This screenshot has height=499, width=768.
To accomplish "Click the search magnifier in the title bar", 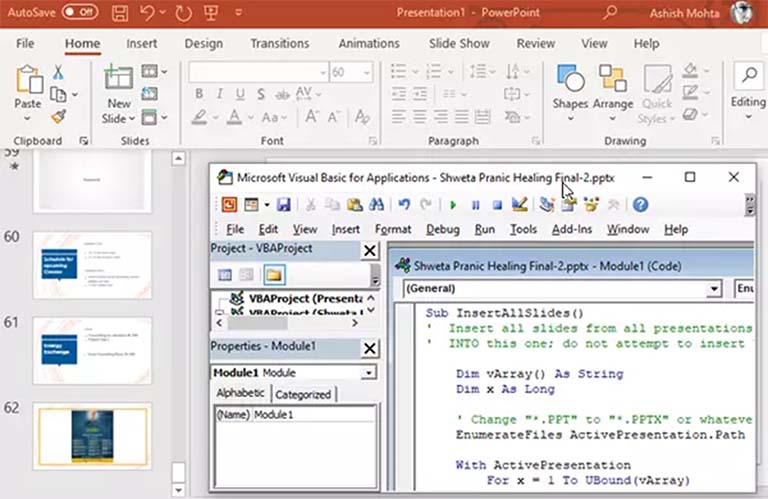I will 610,12.
